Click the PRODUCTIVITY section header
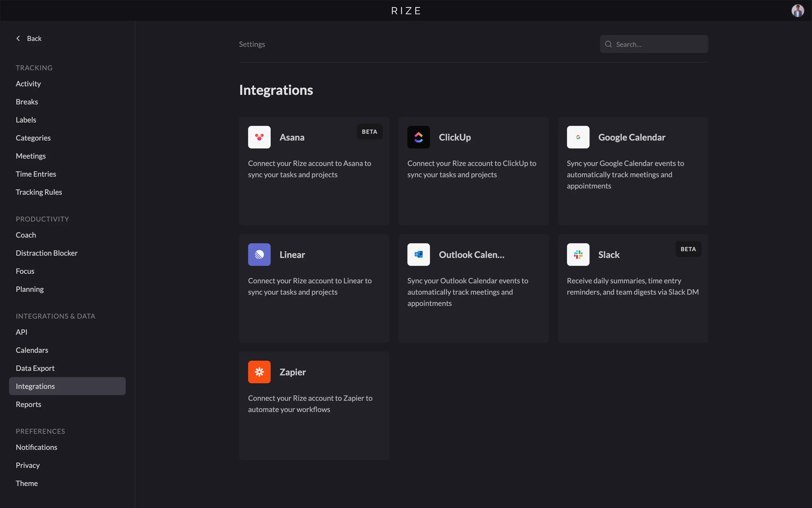This screenshot has height=508, width=812. tap(42, 219)
